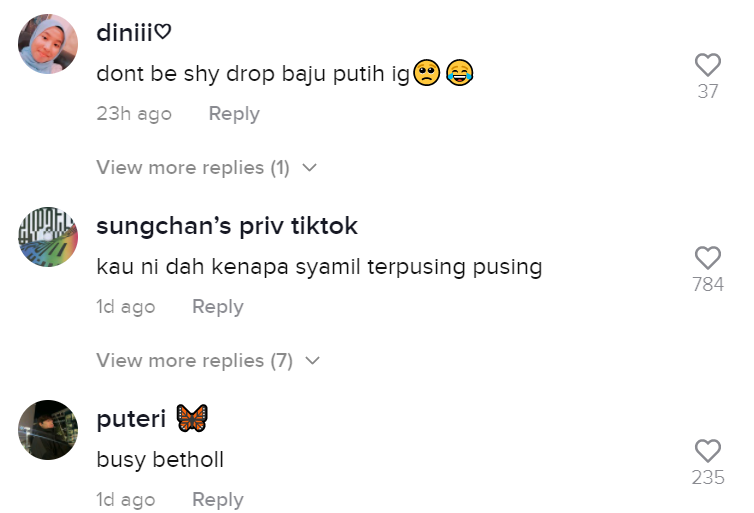
Task: Like sungchan's priv tiktok comment heart
Action: pos(707,258)
